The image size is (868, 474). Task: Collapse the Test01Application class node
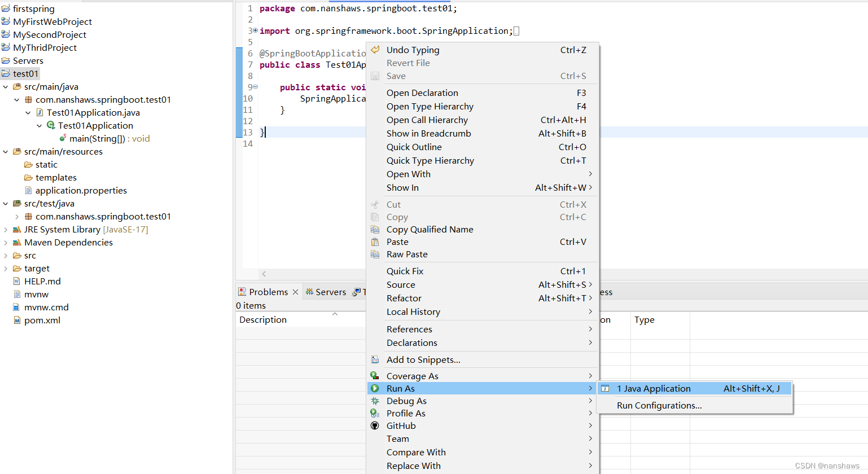[39, 125]
